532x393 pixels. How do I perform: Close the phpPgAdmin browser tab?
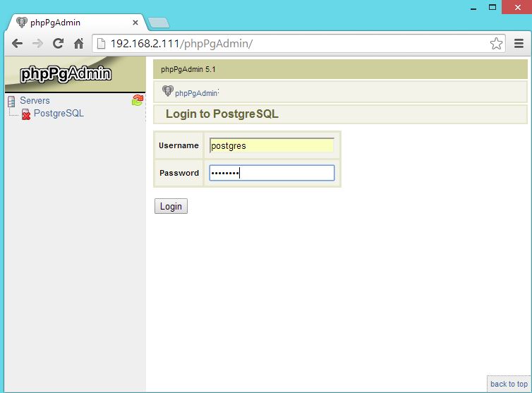point(135,23)
